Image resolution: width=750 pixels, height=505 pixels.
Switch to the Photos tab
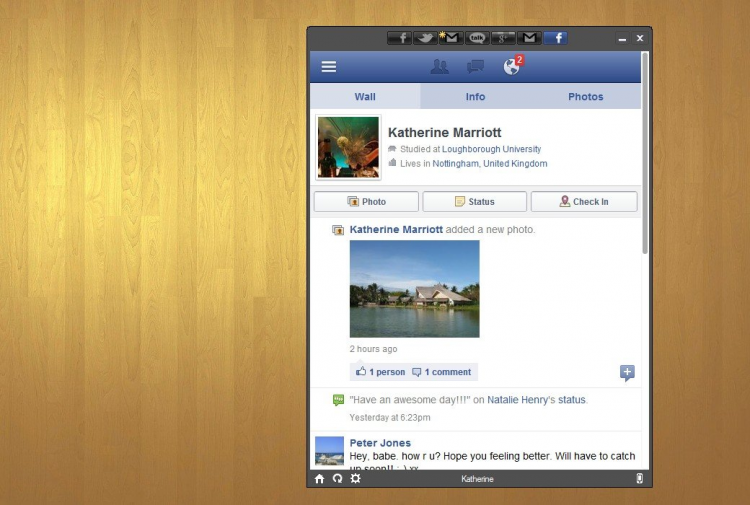coord(585,97)
